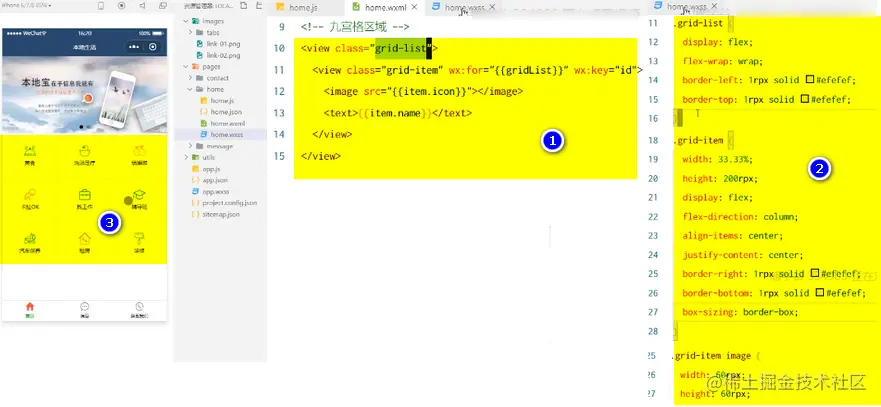Viewport: 881px width, 407px height.
Task: Click the wx:key="id" attribute in code
Action: [x=605, y=70]
